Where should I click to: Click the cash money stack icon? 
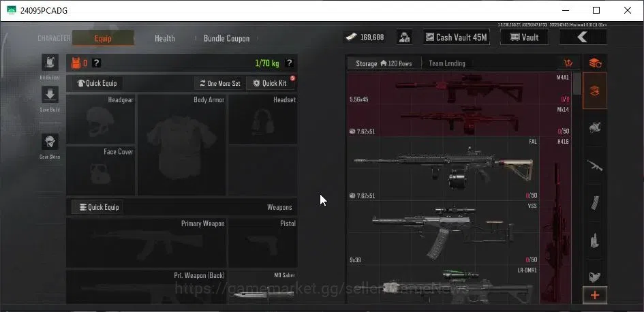click(x=350, y=37)
